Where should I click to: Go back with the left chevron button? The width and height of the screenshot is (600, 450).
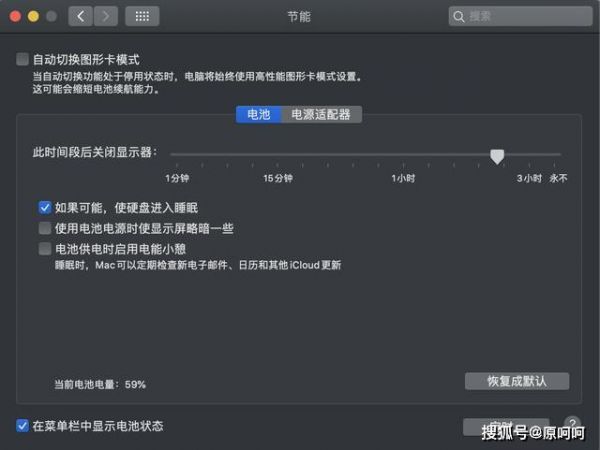coord(80,16)
